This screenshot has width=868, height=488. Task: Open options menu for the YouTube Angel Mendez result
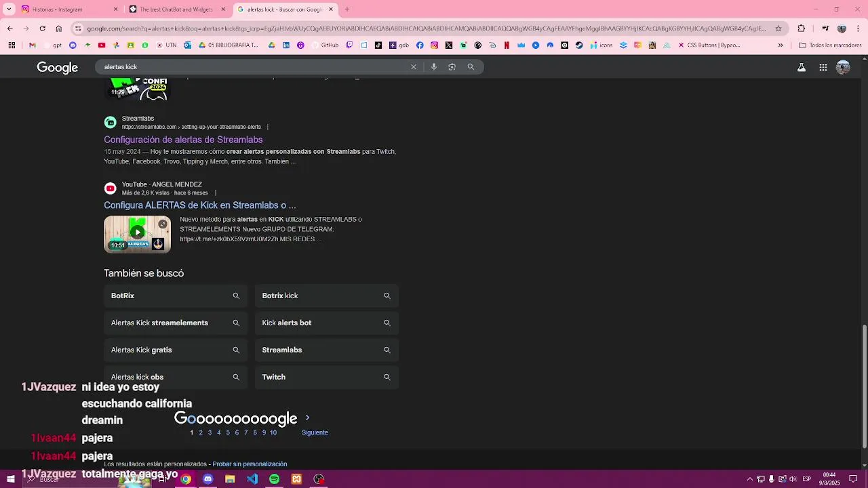pos(216,193)
